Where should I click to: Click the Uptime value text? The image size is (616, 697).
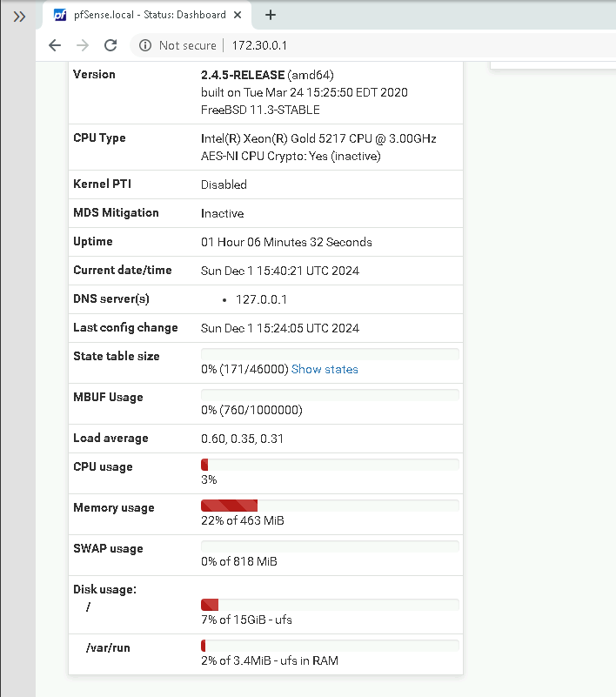pyautogui.click(x=286, y=242)
